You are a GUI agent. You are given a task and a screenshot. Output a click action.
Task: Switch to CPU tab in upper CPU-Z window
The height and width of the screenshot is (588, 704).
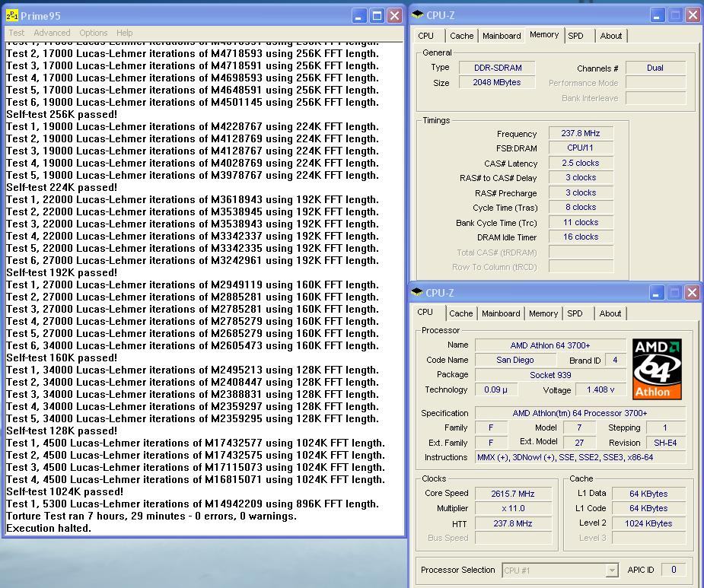(426, 36)
